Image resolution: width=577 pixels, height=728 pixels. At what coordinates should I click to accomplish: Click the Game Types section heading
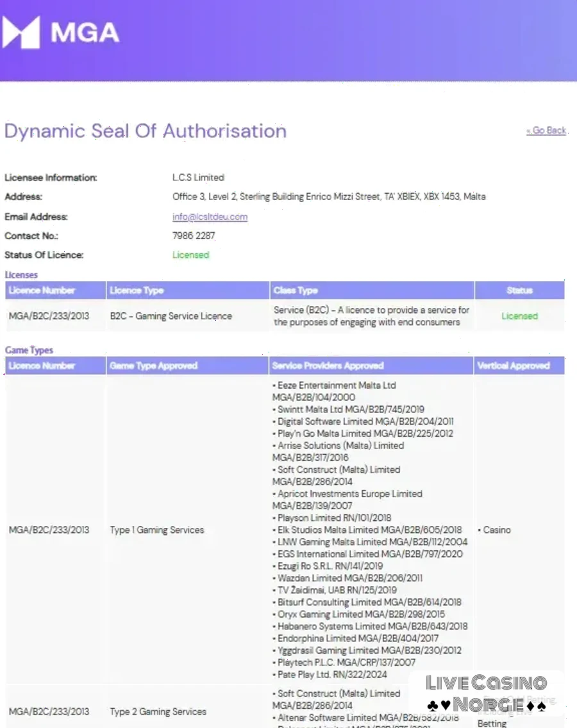[x=29, y=350]
